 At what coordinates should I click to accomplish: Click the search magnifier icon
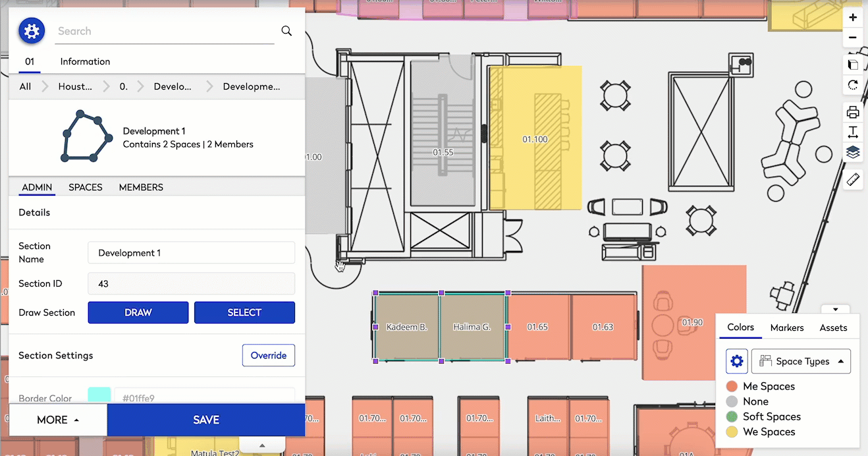coord(286,31)
